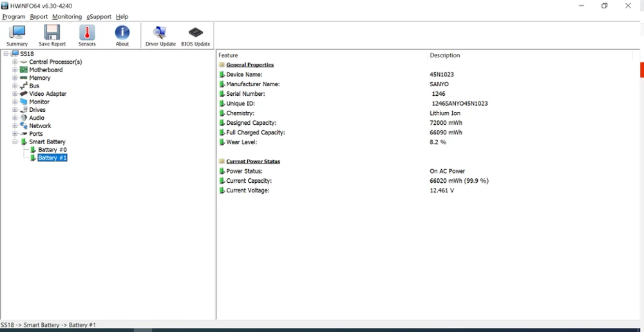Image resolution: width=644 pixels, height=332 pixels.
Task: Select the Ports tree item
Action: 35,134
